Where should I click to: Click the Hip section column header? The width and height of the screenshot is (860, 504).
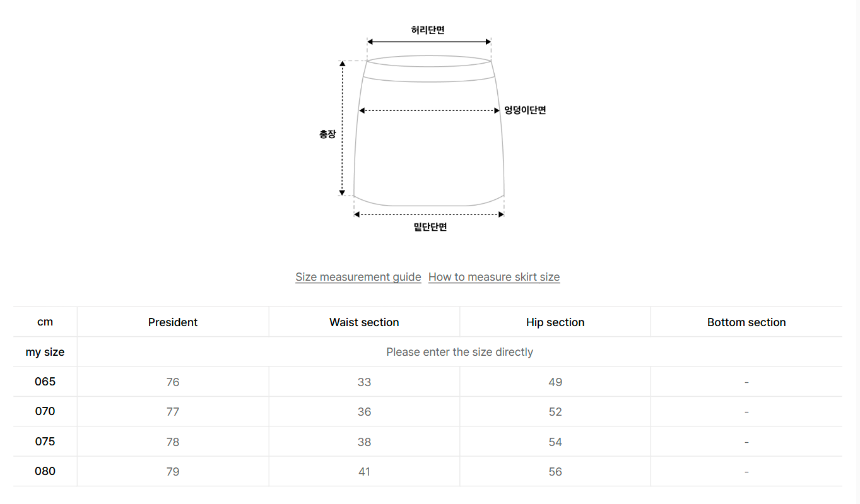(555, 322)
